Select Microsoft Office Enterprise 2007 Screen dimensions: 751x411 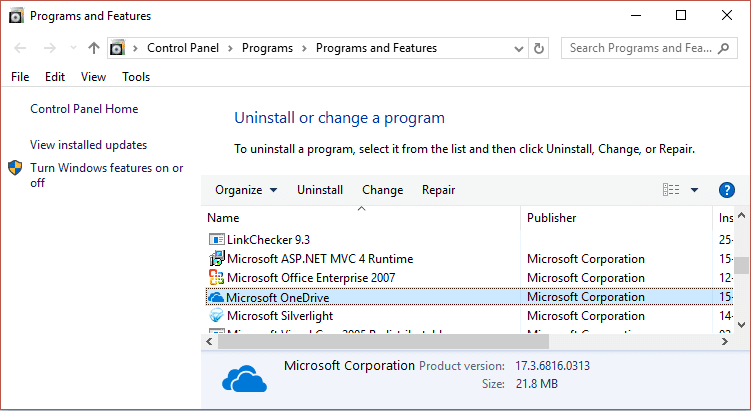click(x=469, y=278)
